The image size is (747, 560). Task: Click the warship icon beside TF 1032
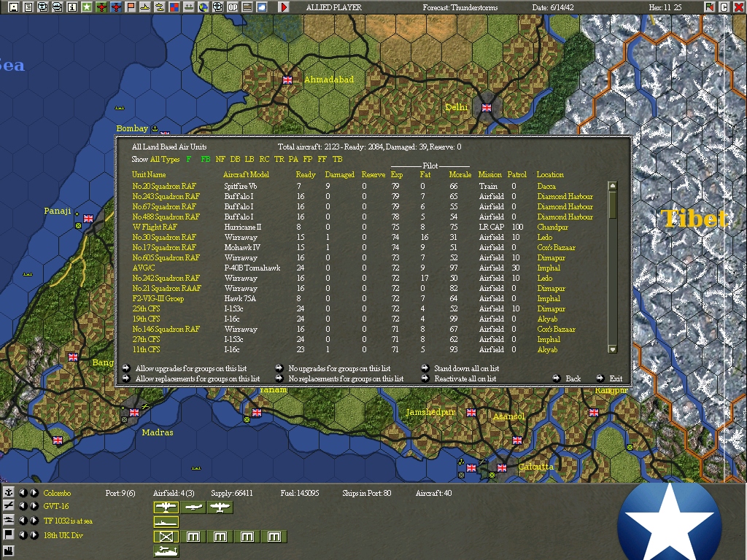click(8, 520)
